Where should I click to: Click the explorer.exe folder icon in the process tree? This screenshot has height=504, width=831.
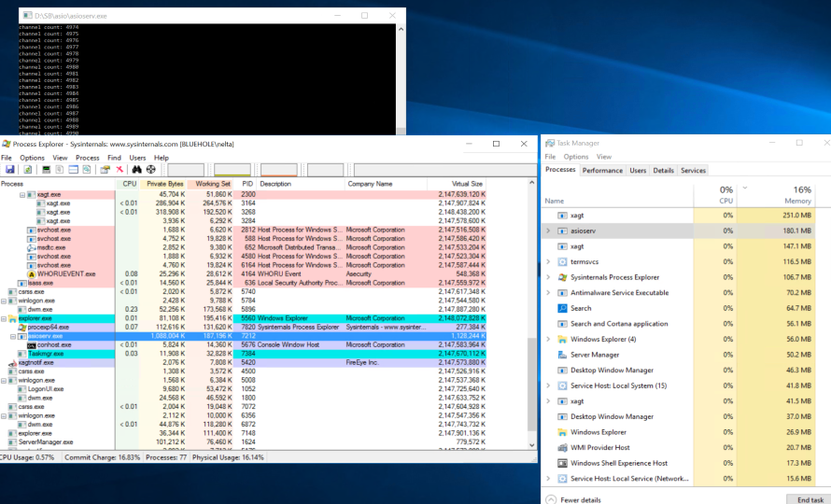click(13, 318)
